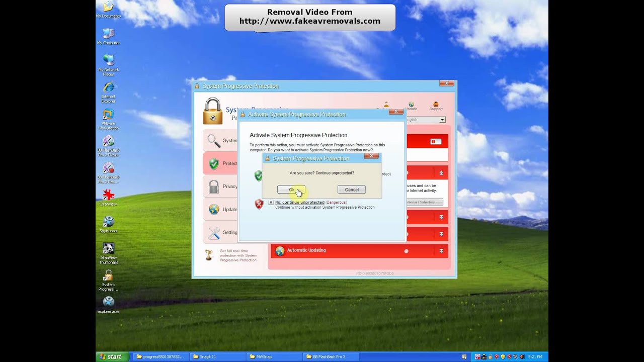
Task: Open IrfanView Thumbnails desktop icon
Action: [x=108, y=253]
